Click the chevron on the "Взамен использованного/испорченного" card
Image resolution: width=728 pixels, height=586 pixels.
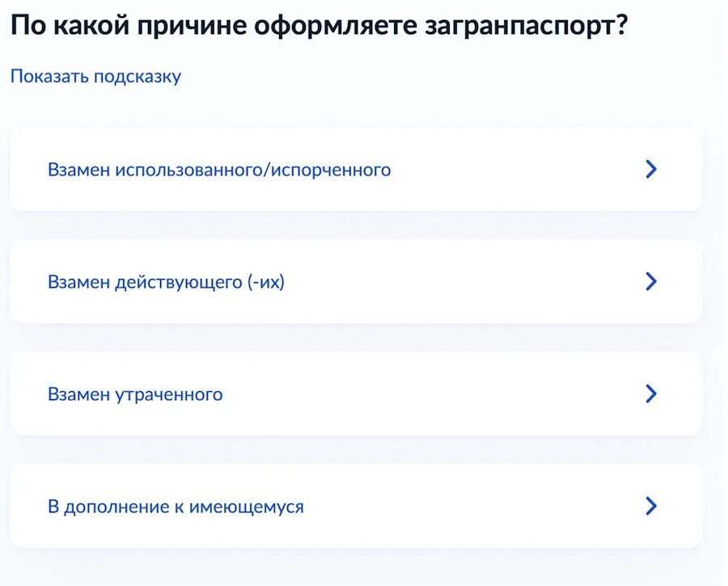coord(651,169)
